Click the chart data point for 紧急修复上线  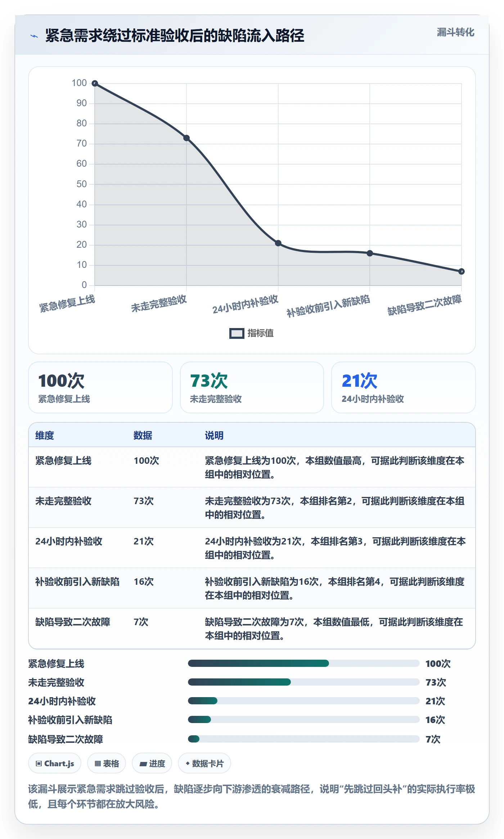point(95,84)
